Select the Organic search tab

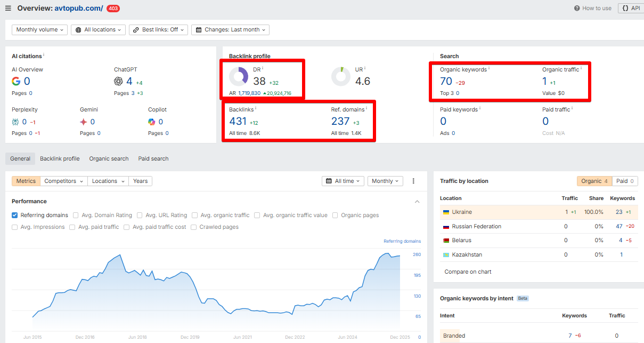[109, 158]
